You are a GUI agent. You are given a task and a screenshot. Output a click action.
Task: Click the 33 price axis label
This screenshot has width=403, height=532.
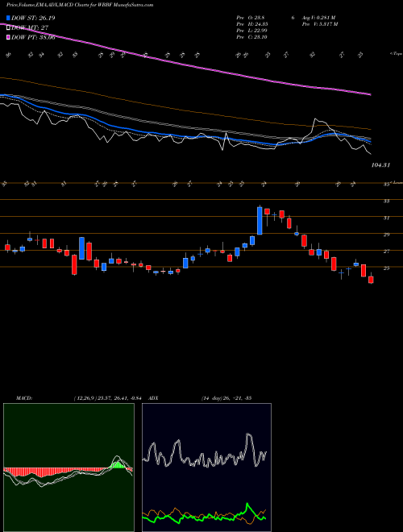click(386, 202)
